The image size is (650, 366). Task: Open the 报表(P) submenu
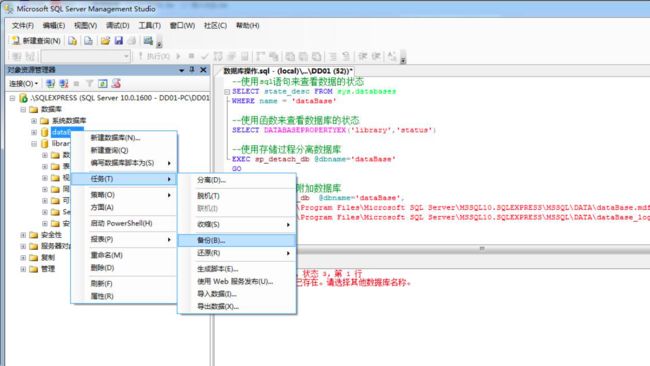[124, 239]
